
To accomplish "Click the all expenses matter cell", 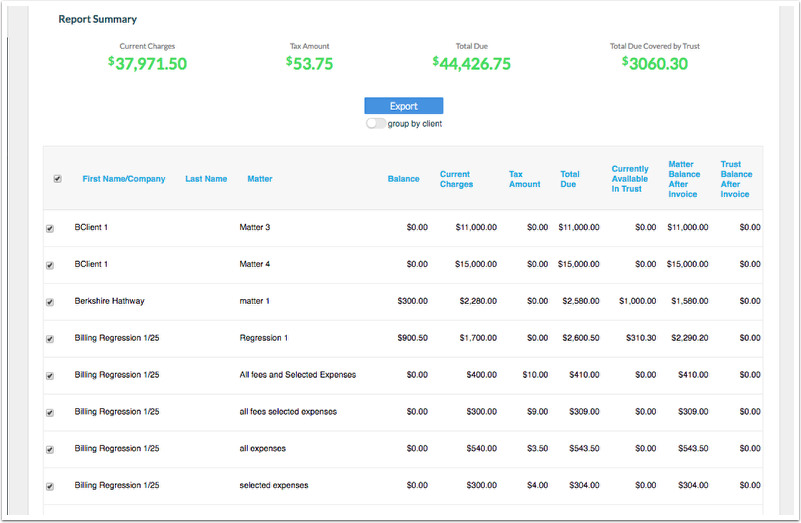I will (263, 448).
